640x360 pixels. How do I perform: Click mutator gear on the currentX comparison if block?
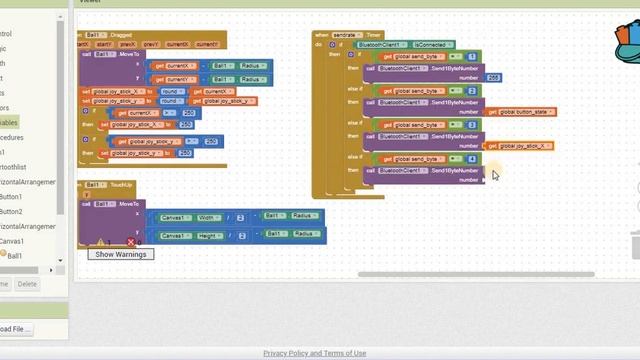(85, 111)
